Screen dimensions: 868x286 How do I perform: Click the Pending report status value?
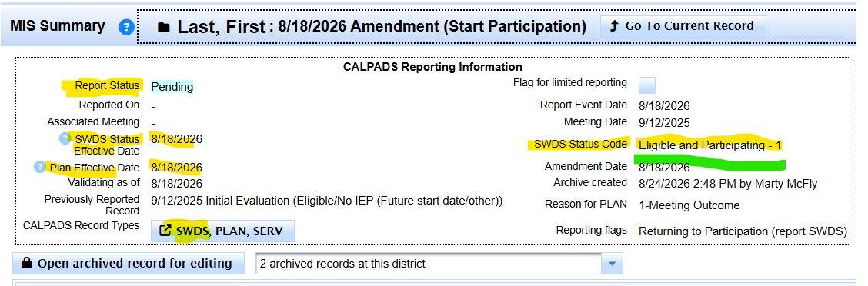(x=172, y=87)
